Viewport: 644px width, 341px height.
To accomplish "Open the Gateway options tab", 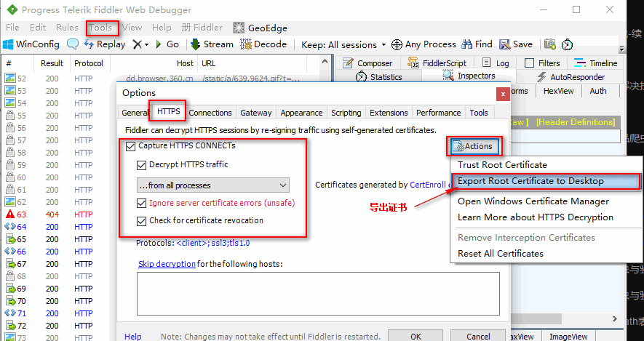I will [x=256, y=113].
